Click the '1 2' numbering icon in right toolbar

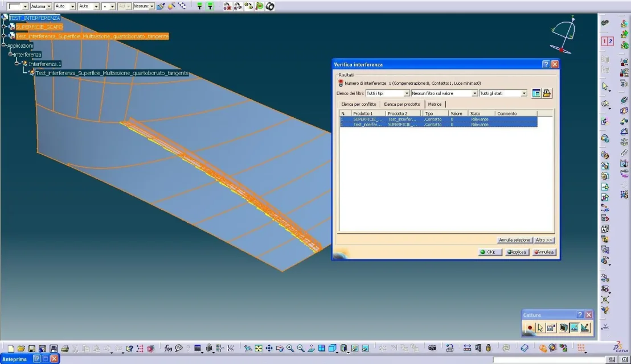pyautogui.click(x=607, y=41)
